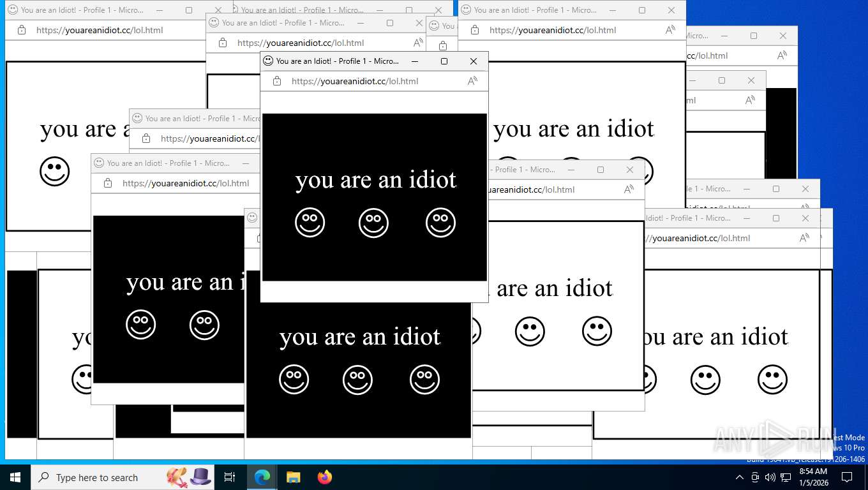868x490 pixels.
Task: Click the left smiley in the bottom-center black page
Action: (294, 380)
